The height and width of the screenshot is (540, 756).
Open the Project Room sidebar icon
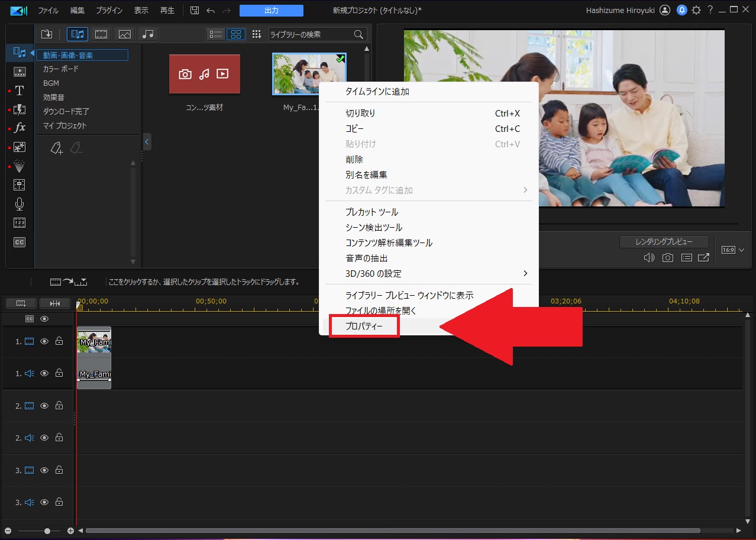coord(20,72)
